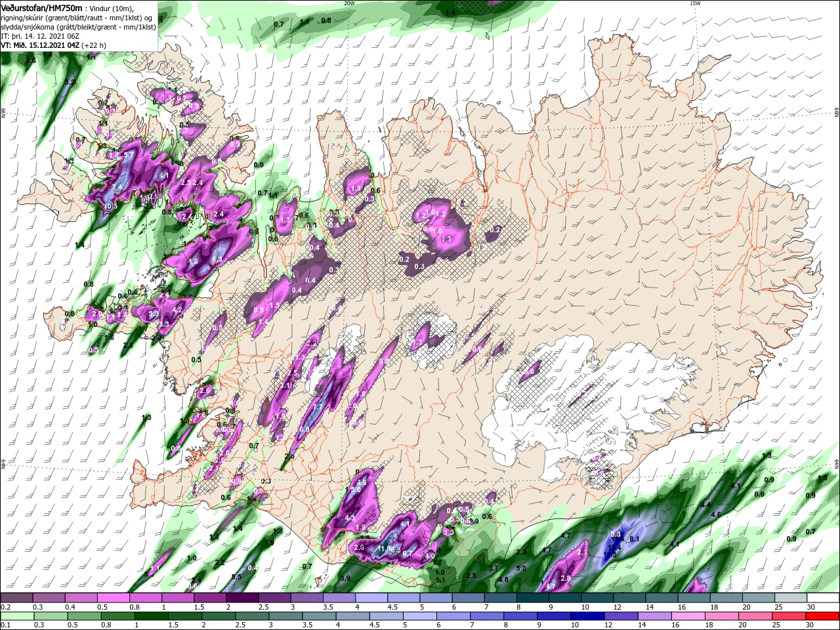Select the palest green 0.1 swatch in lower legend bar
The image size is (840, 630).
click(x=16, y=616)
